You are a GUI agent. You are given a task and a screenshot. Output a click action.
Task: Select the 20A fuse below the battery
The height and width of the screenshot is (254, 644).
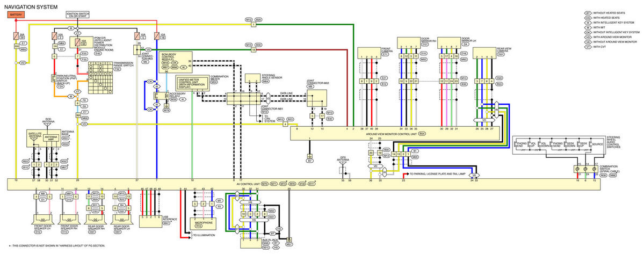click(16, 36)
